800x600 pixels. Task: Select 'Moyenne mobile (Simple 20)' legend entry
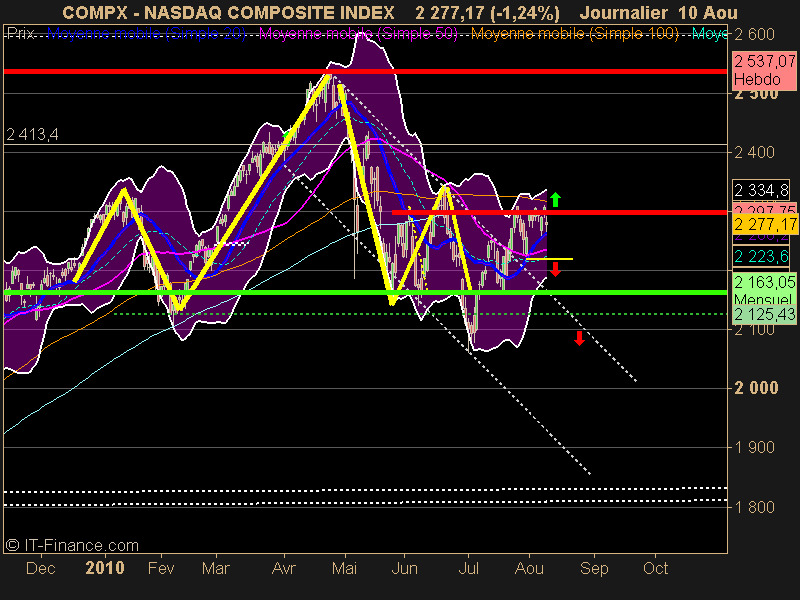coord(146,34)
